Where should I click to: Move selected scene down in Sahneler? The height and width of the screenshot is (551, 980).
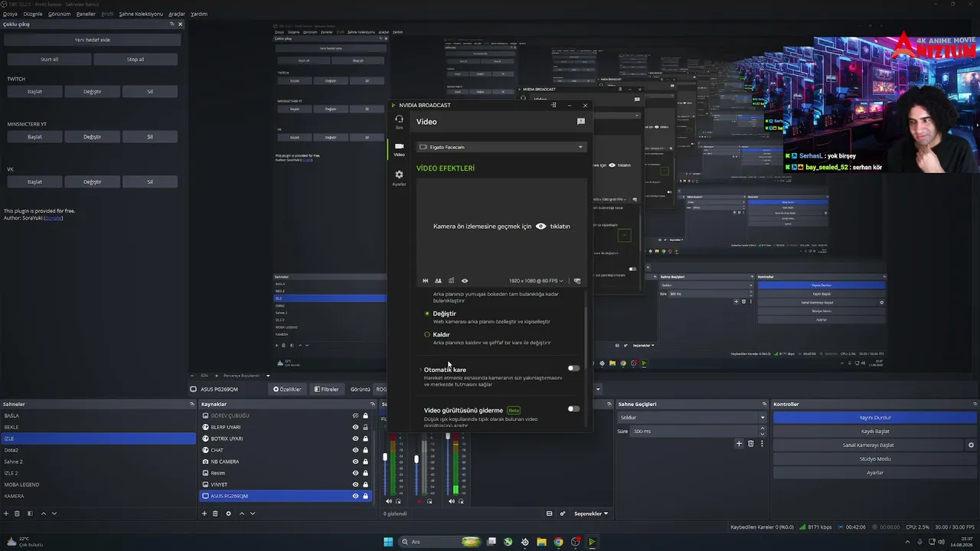coord(54,514)
